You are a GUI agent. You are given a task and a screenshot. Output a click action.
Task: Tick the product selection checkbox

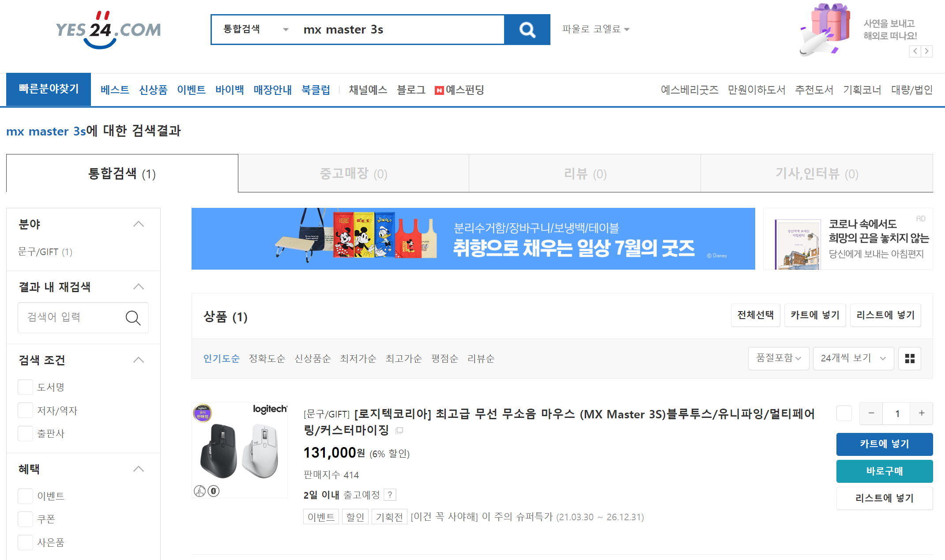click(844, 413)
